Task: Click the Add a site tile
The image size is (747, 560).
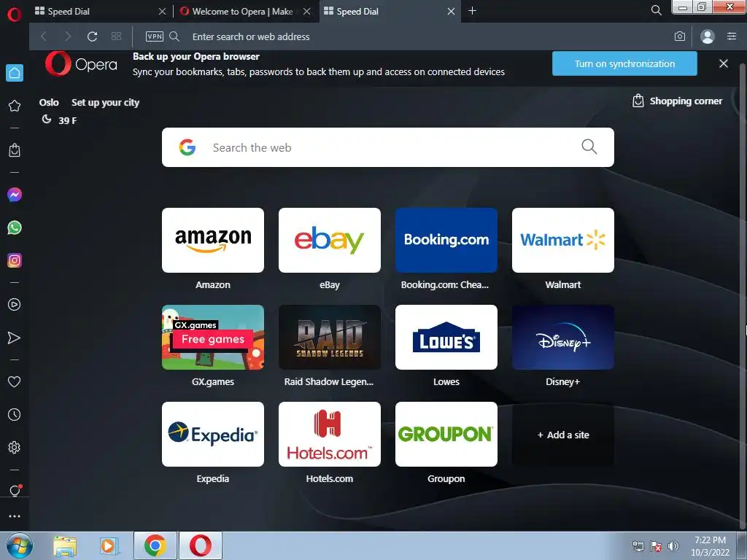Action: pyautogui.click(x=563, y=435)
